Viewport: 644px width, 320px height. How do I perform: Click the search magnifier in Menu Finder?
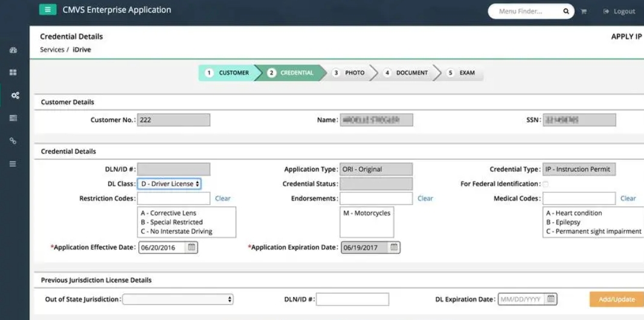click(566, 11)
